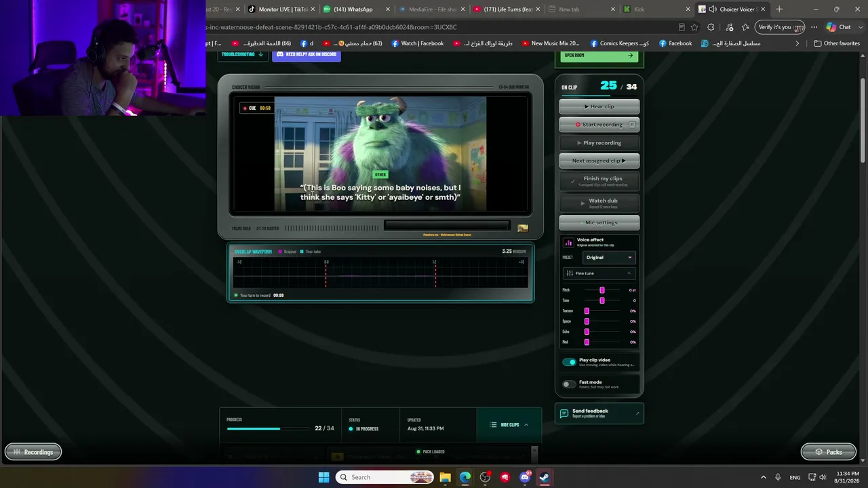Adjust the Pitch slider handle
Viewport: 868px width, 488px height.
[x=602, y=290]
